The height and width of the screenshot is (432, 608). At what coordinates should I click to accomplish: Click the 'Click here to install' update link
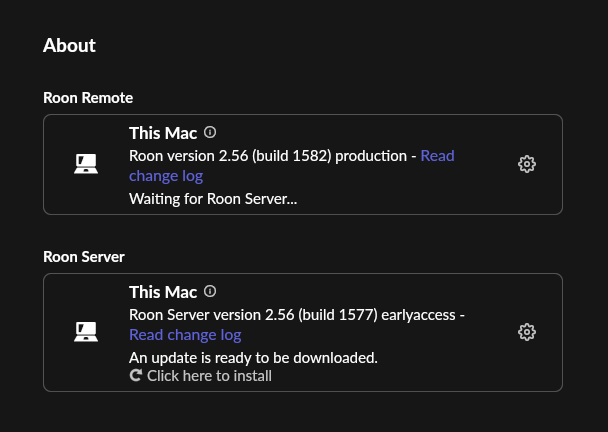[209, 376]
